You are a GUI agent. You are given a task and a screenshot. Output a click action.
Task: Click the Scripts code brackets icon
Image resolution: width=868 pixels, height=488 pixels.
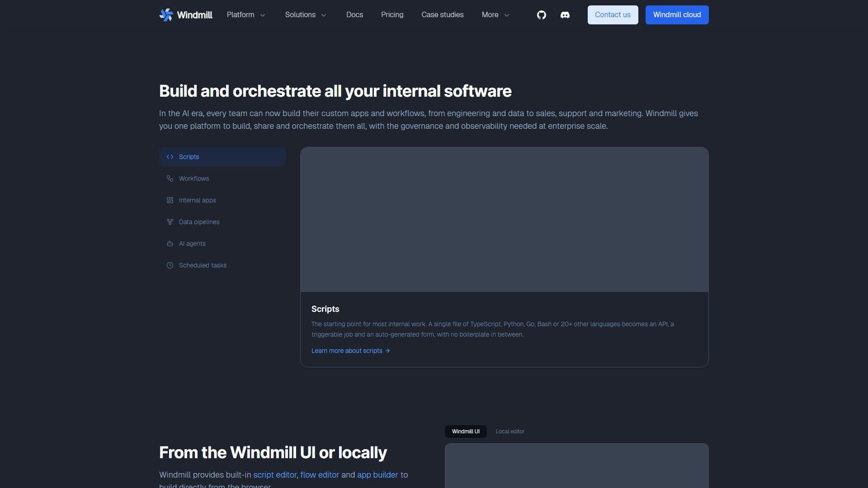(170, 157)
